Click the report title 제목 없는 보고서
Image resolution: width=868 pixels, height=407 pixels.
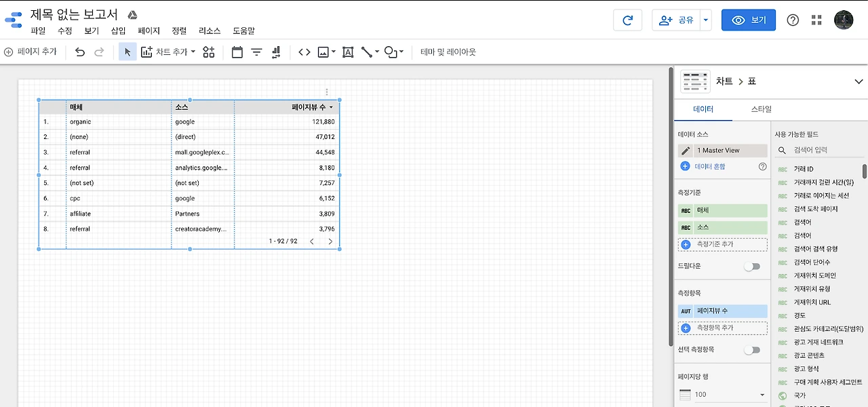coord(74,14)
